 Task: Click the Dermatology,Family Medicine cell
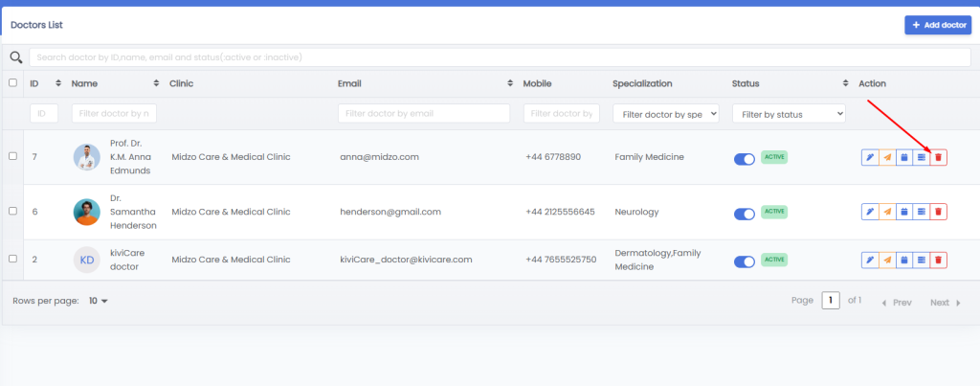658,260
